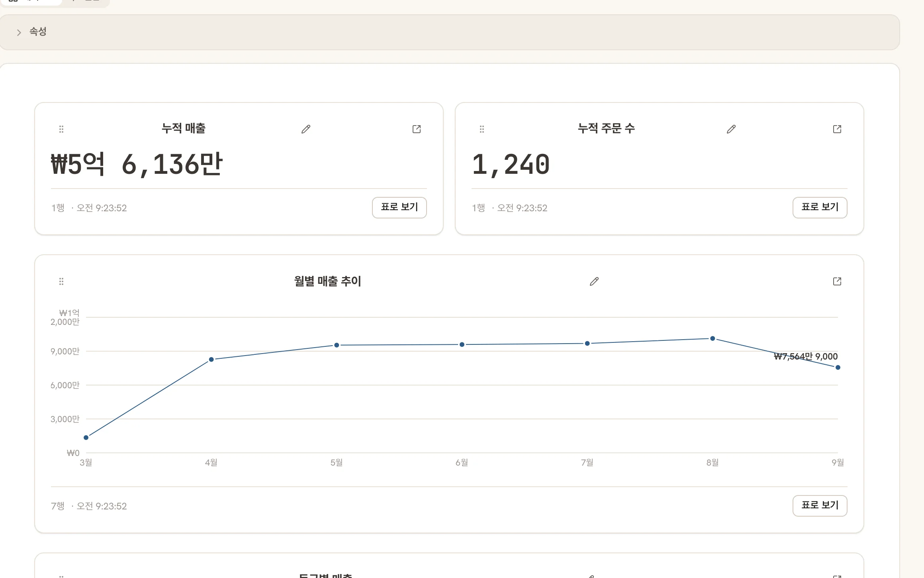Click 표로 보기 button in 누적 주문 수 card
Image resolution: width=924 pixels, height=578 pixels.
pyautogui.click(x=820, y=207)
